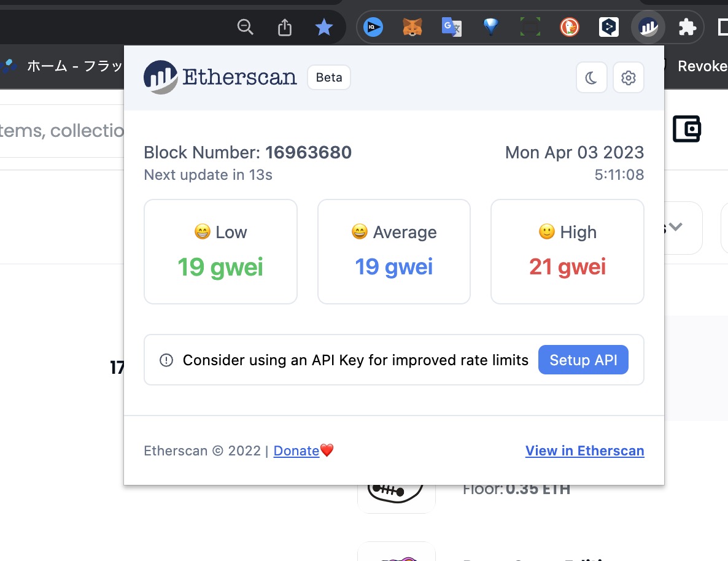The height and width of the screenshot is (561, 728).
Task: Select the High 21 gwei card
Action: [x=567, y=252]
